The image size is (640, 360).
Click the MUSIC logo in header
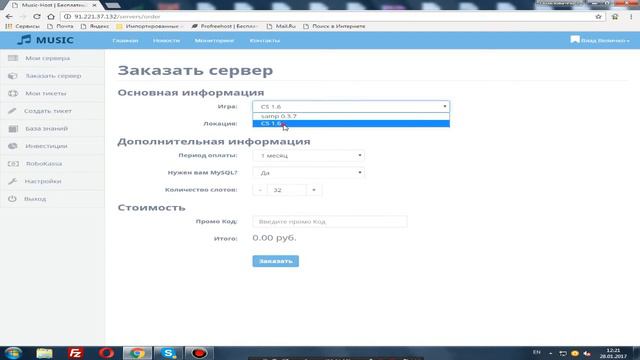[x=45, y=40]
